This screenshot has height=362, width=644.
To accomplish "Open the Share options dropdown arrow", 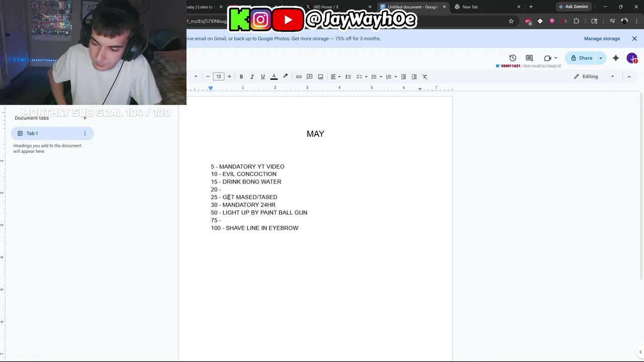I will tap(600, 58).
